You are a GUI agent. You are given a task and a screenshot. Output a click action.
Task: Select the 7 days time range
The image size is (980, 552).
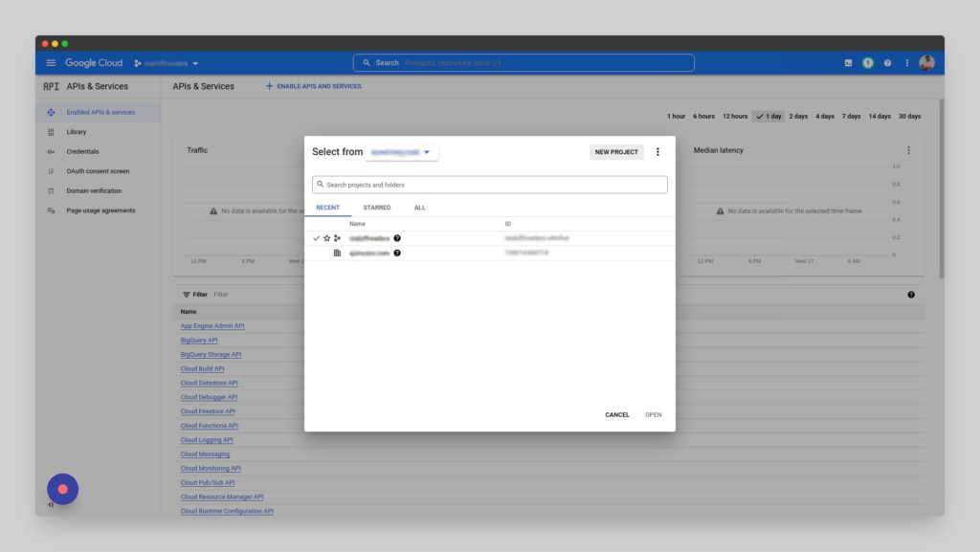(851, 116)
